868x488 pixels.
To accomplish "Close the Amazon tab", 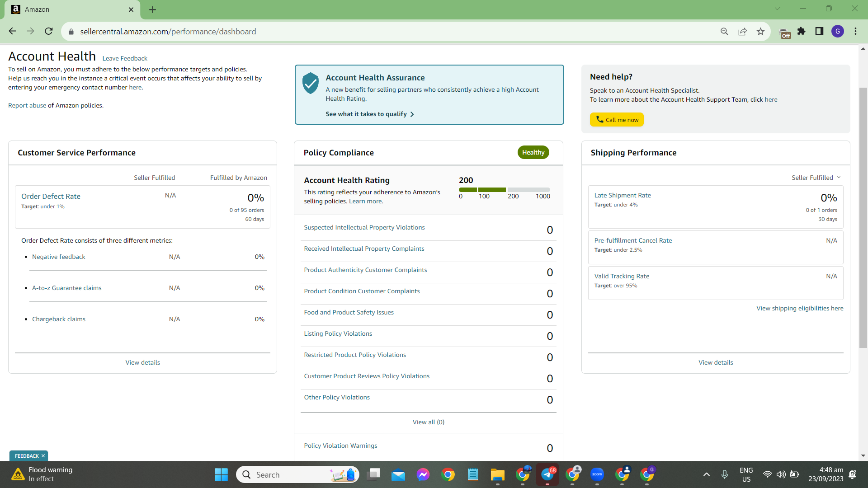I will point(131,9).
